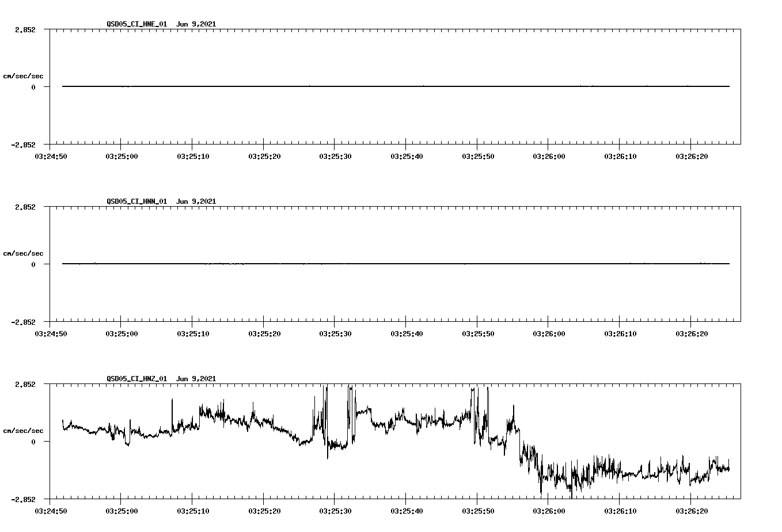Click the 03:26:20 label on HNZ axis

tap(691, 511)
